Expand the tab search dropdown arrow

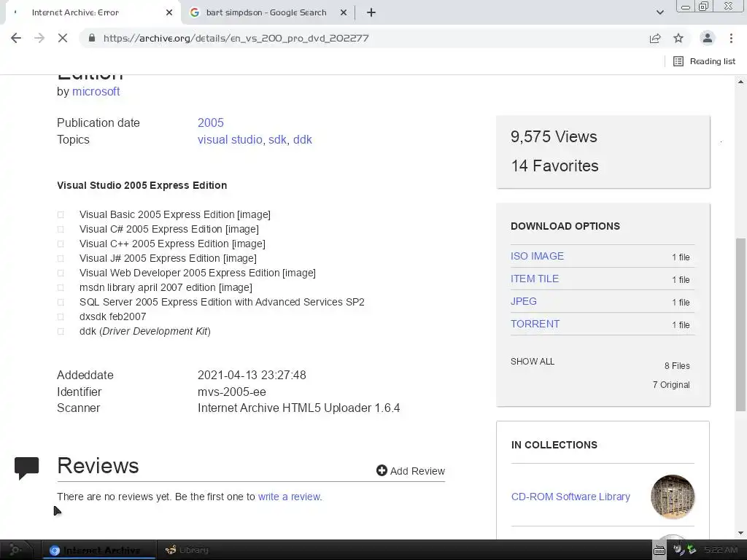659,12
